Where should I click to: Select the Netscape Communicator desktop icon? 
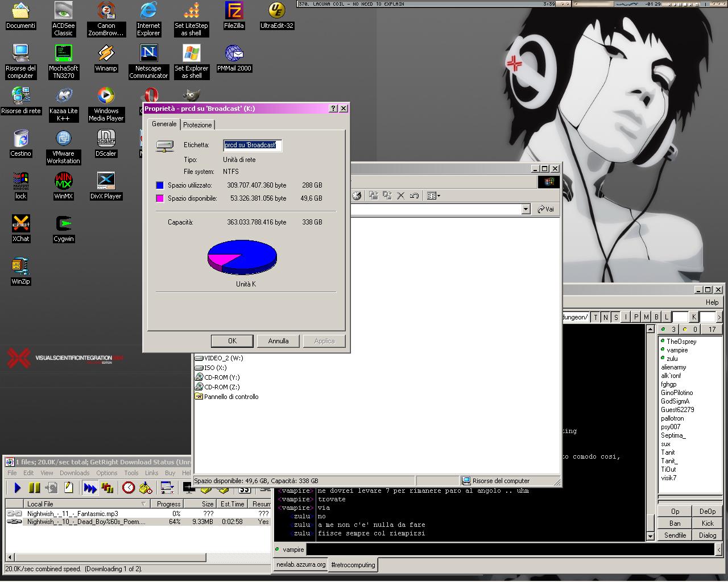(148, 61)
